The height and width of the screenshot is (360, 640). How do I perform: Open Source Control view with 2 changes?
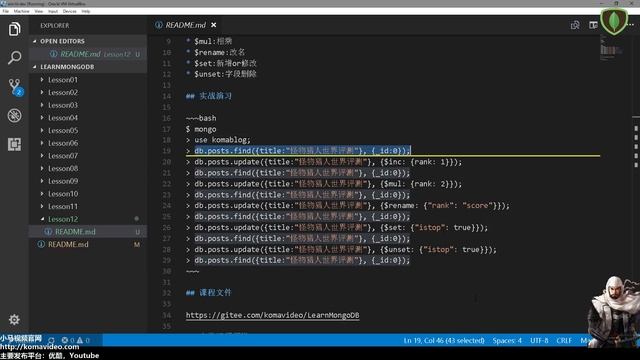click(x=15, y=87)
